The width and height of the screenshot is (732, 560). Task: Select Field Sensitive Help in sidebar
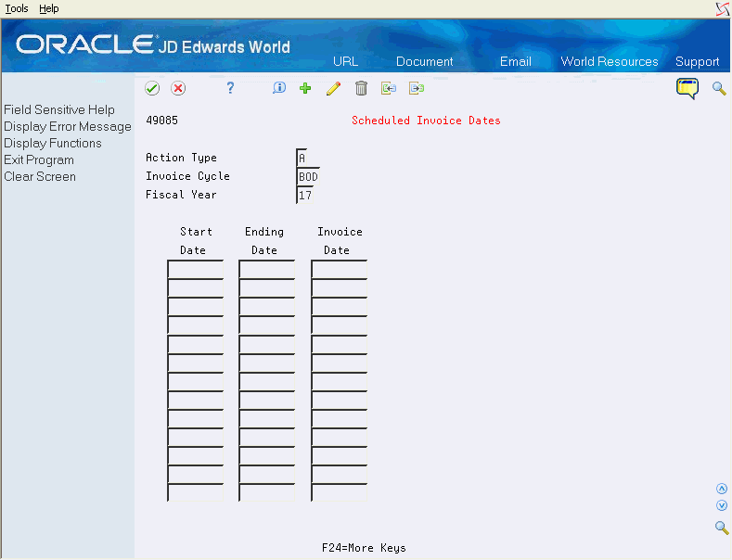[59, 109]
